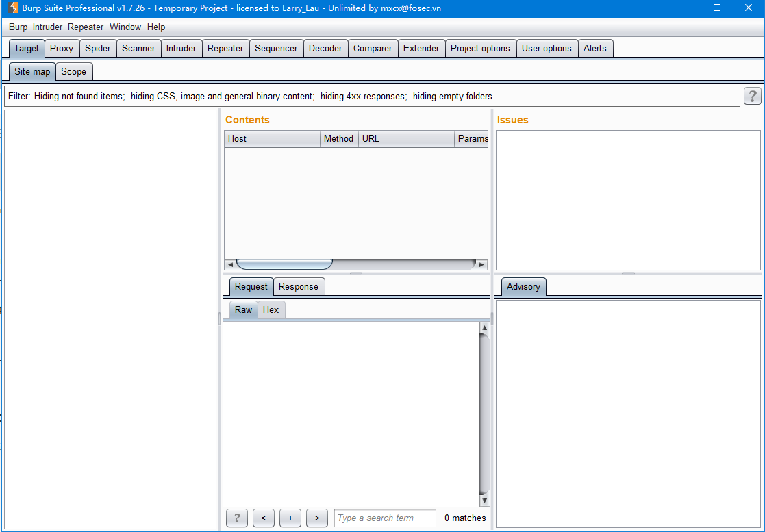Click the search term input field
The image size is (765, 532).
[385, 518]
